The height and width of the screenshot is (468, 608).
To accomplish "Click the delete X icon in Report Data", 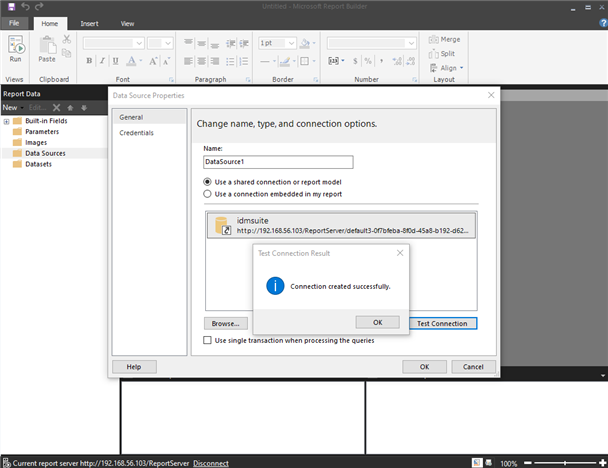I will pyautogui.click(x=56, y=107).
